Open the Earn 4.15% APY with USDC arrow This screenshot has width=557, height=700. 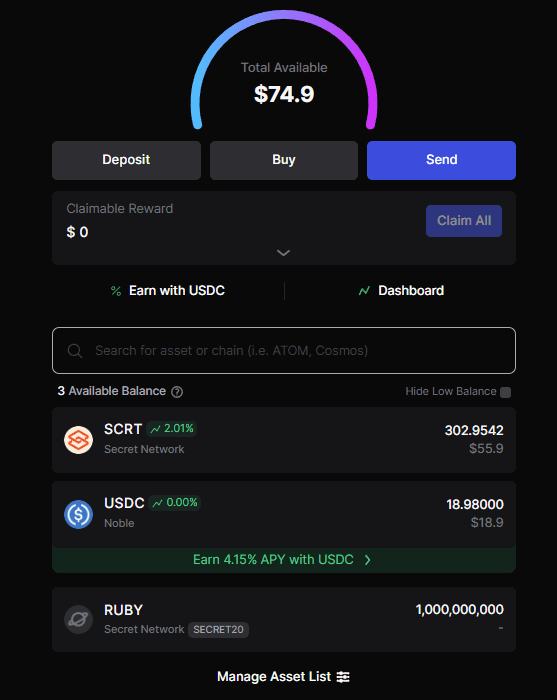pos(367,560)
